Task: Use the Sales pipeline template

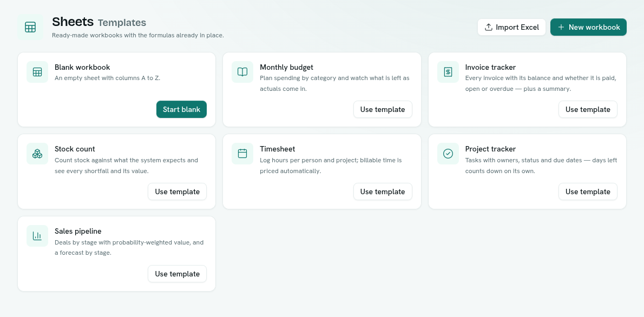Action: coord(177,274)
